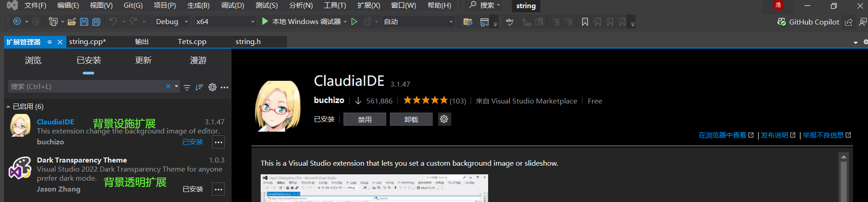The image size is (868, 202).
Task: Click the hot reload flame icon
Action: click(x=367, y=21)
